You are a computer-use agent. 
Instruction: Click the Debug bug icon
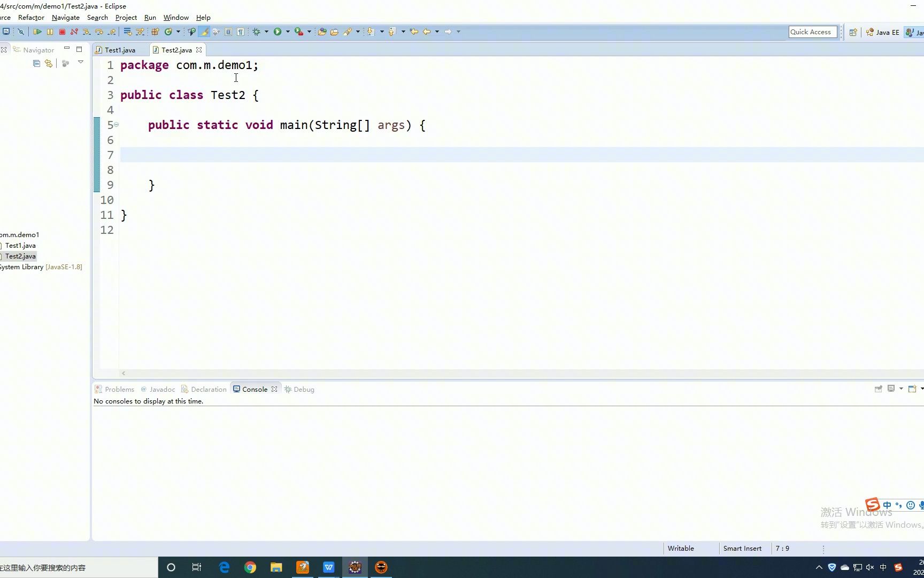coord(257,32)
